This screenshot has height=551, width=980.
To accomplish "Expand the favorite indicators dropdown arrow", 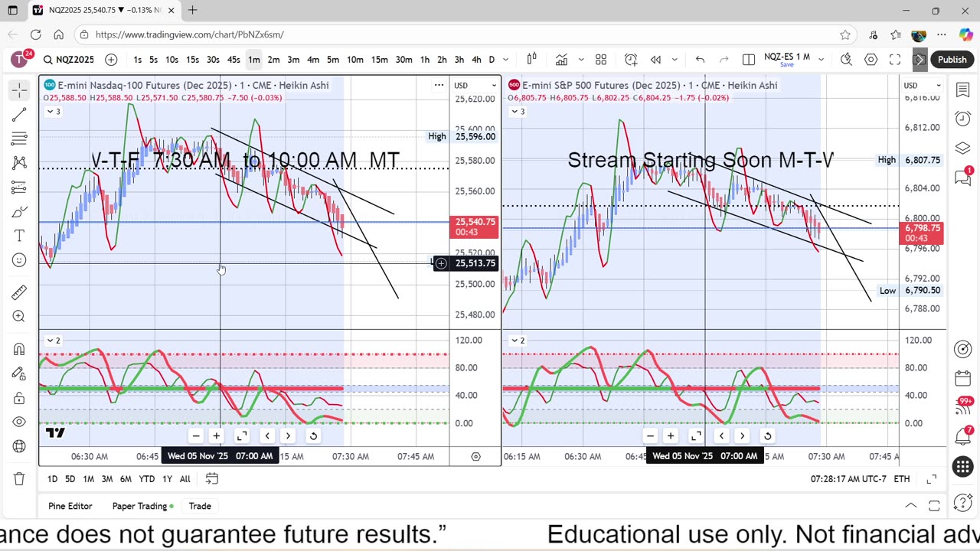I will pos(580,60).
